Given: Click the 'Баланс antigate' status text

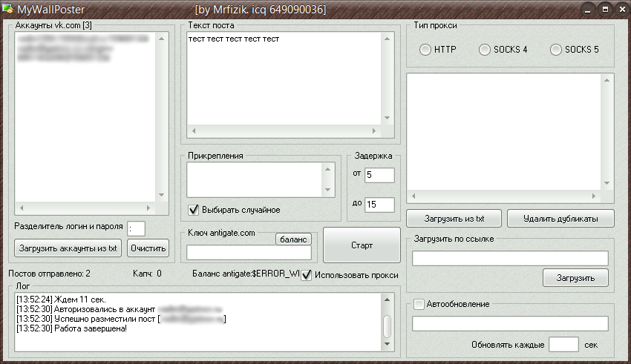Looking at the screenshot, I should [x=246, y=274].
